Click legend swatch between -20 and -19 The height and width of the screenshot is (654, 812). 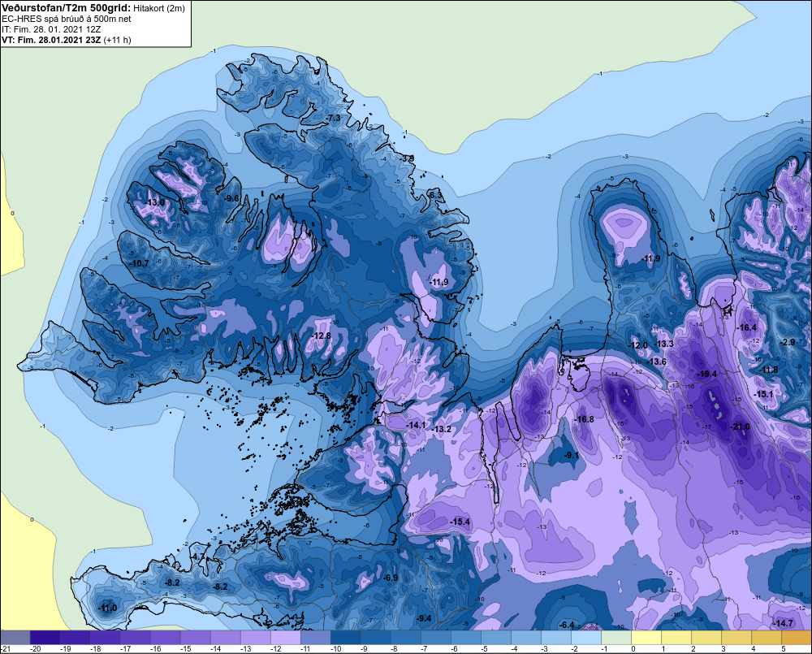pyautogui.click(x=45, y=637)
